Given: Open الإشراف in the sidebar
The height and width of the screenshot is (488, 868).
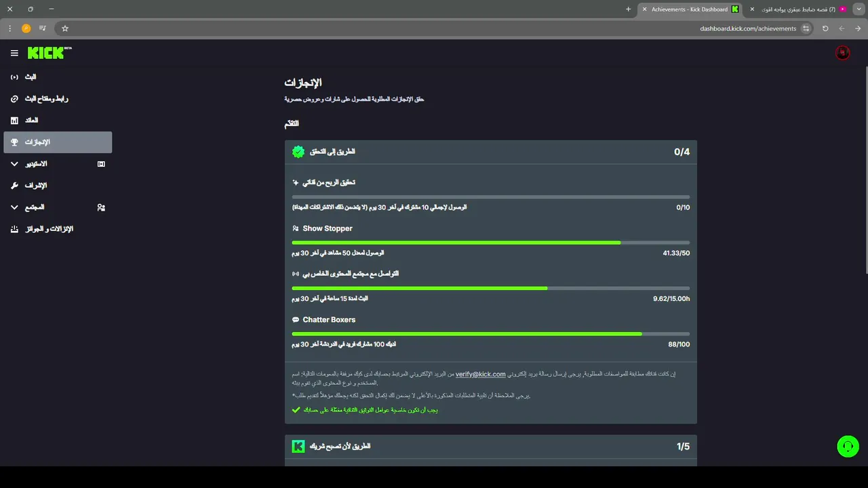Looking at the screenshot, I should pos(58,186).
